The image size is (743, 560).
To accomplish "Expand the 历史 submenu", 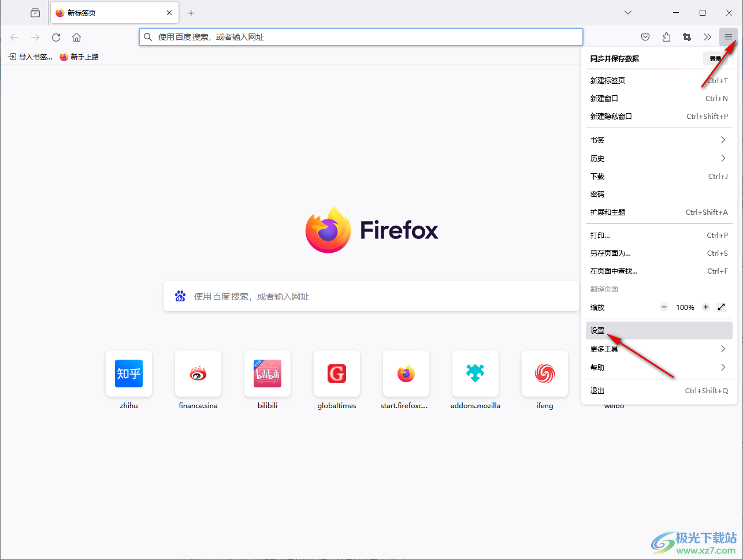I will [659, 158].
